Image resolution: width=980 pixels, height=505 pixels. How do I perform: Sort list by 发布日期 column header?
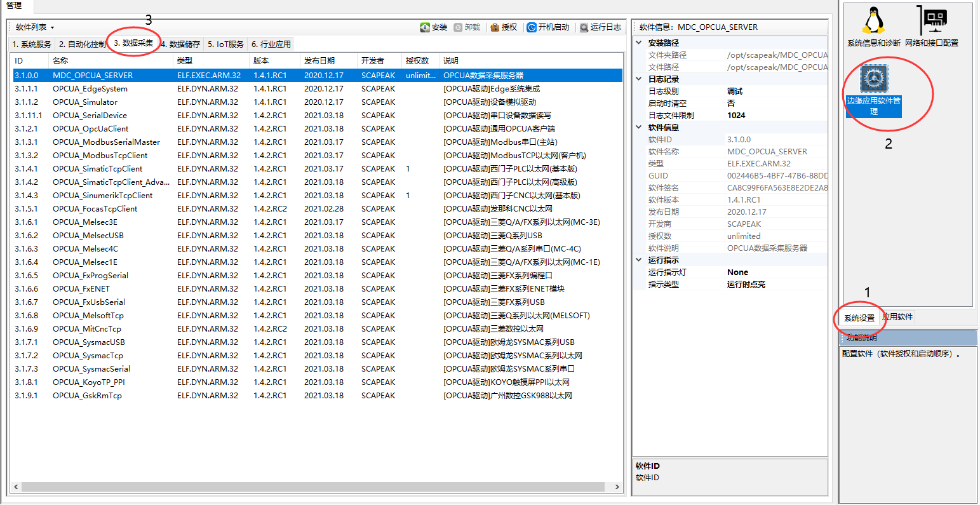coord(329,61)
